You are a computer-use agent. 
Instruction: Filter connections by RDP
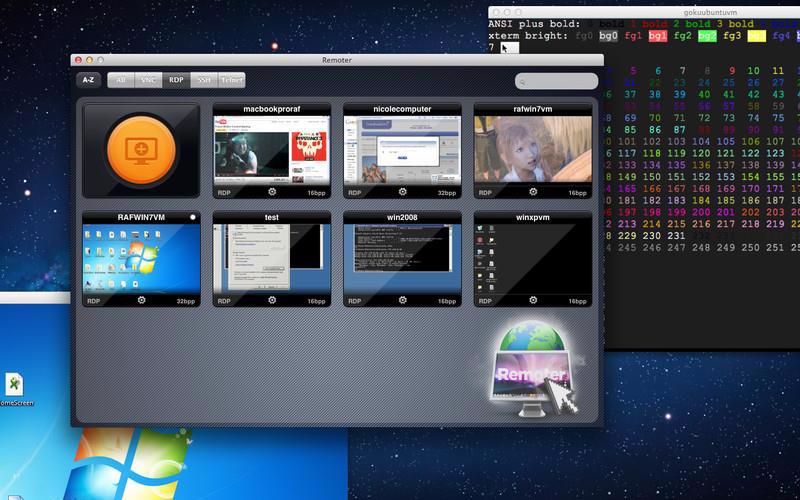click(x=176, y=80)
